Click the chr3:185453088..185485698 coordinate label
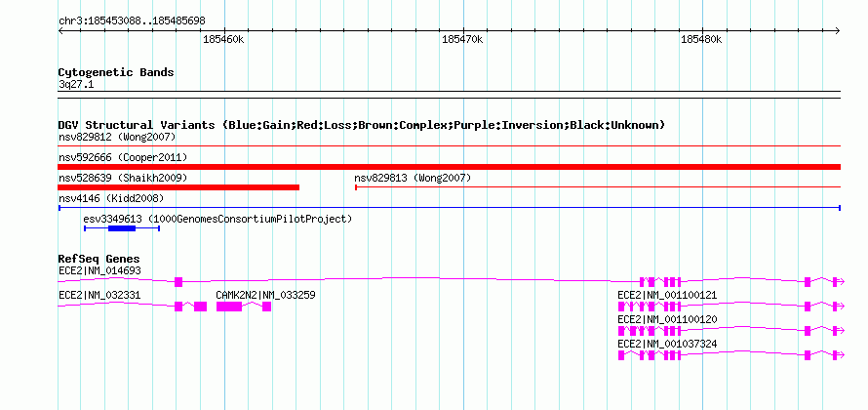The width and height of the screenshot is (868, 410). (x=132, y=21)
